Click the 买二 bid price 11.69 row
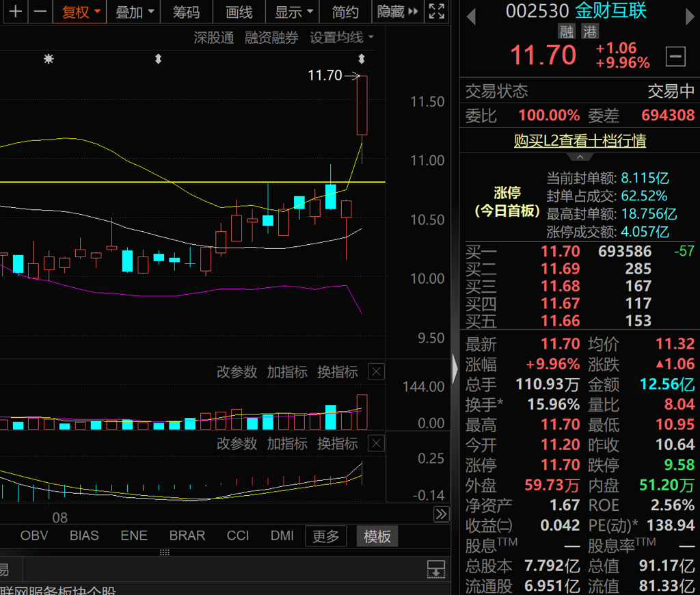The width and height of the screenshot is (700, 595). coord(580,269)
